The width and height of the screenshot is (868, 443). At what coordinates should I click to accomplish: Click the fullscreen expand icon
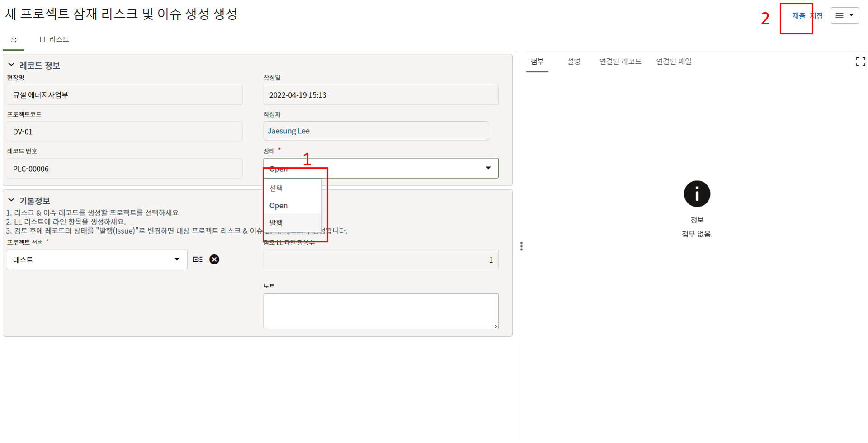[x=860, y=61]
